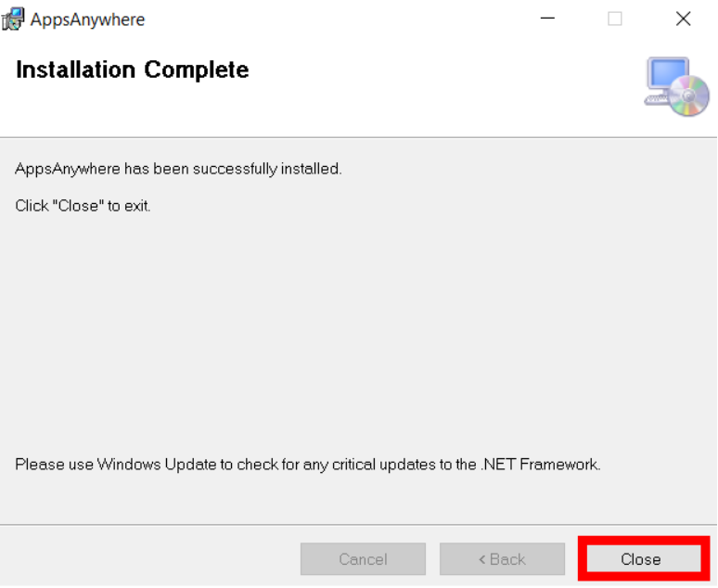Click the greyed-out maximize window button

[x=614, y=19]
